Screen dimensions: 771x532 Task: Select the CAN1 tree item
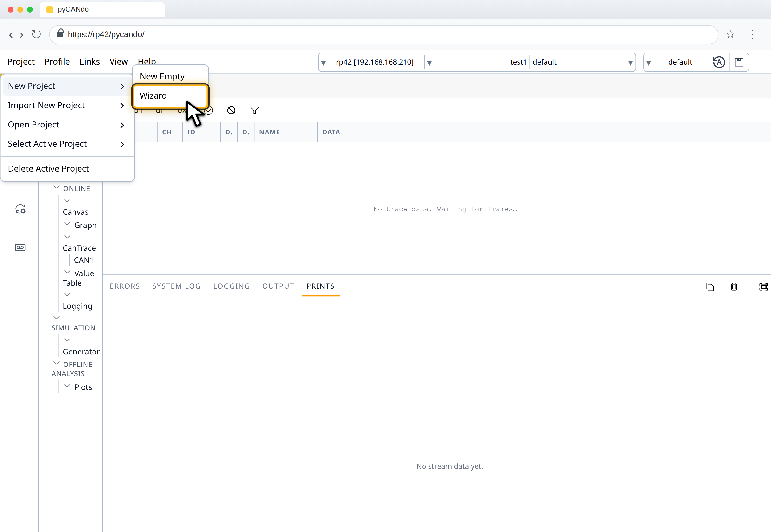pyautogui.click(x=84, y=260)
